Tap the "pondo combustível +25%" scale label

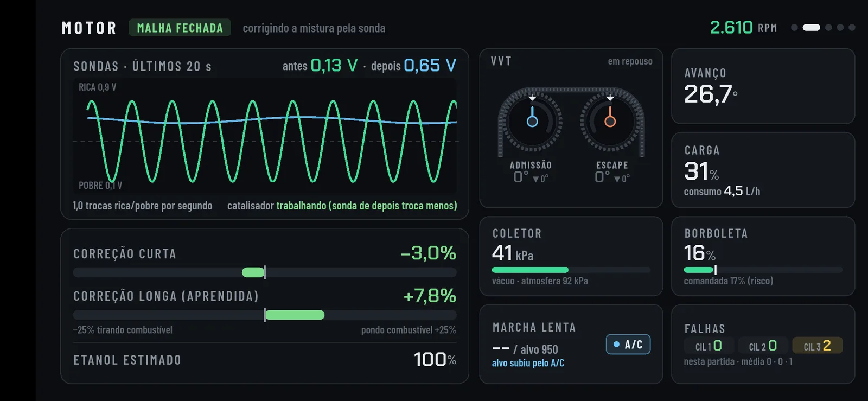click(x=409, y=330)
